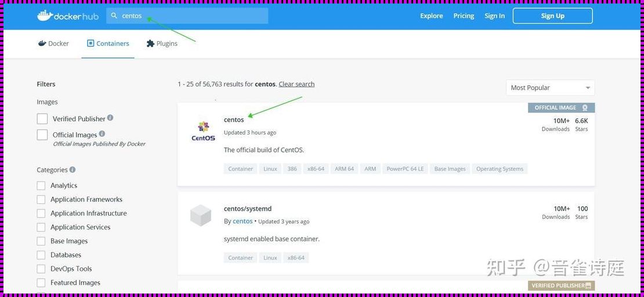Open the Docker Hub logo home link
Screen dimensions: 644x297
click(x=68, y=16)
